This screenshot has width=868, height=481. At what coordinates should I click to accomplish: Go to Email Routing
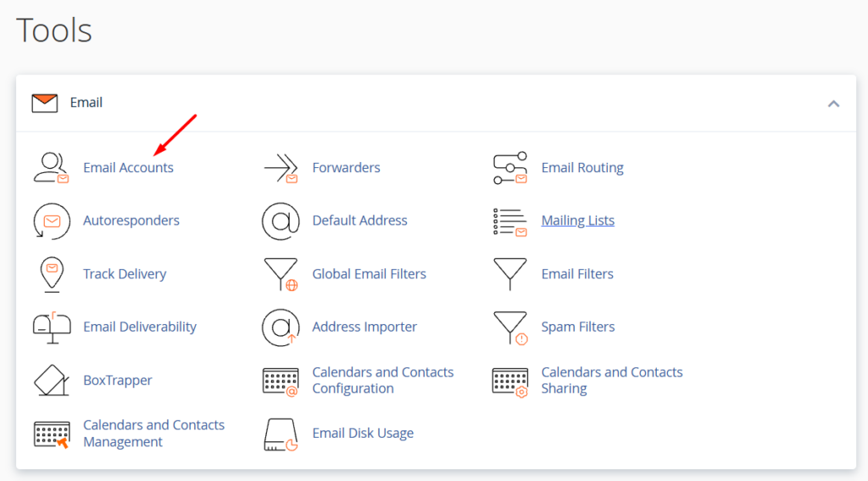[582, 167]
